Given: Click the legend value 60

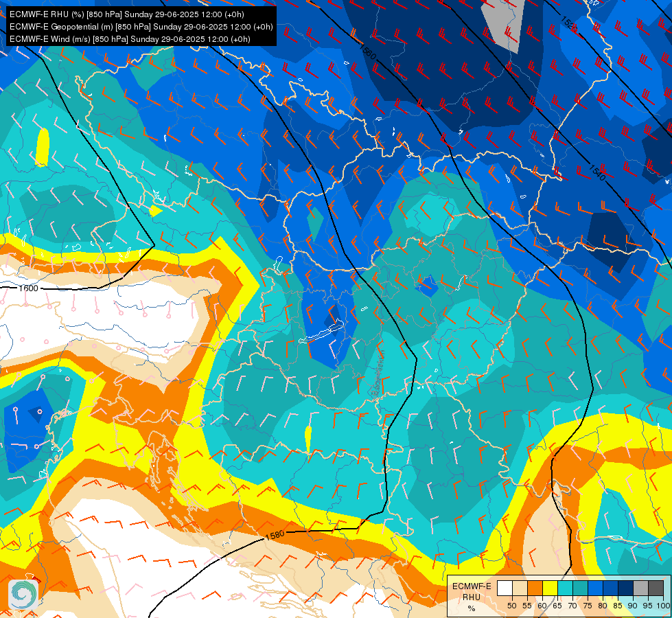Looking at the screenshot, I should [542, 606].
